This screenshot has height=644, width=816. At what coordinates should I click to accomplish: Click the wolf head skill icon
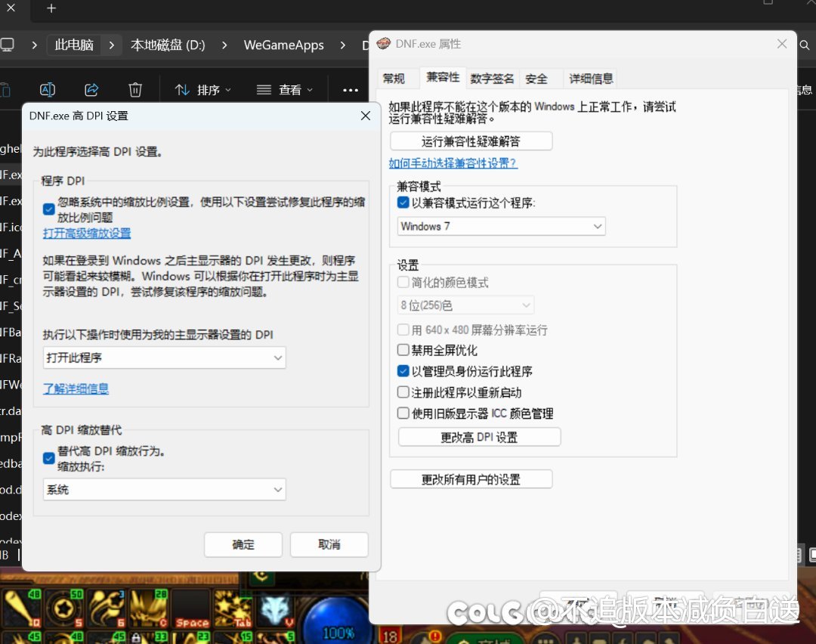[x=275, y=611]
